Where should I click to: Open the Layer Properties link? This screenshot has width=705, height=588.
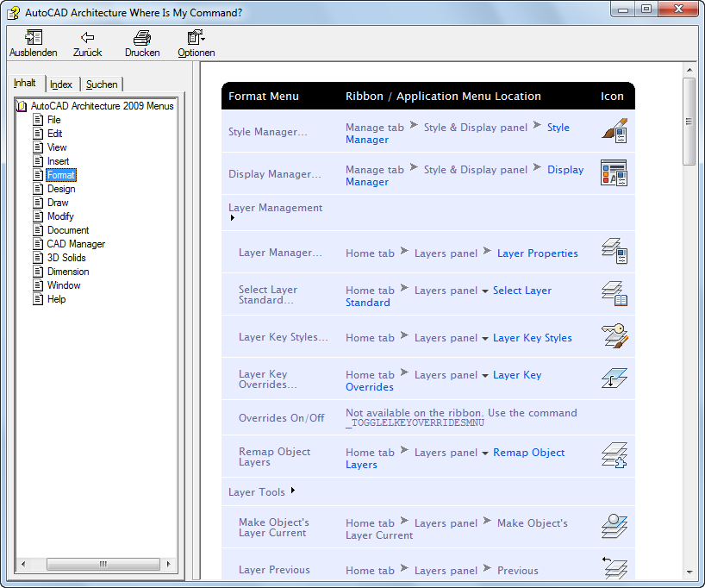point(537,253)
